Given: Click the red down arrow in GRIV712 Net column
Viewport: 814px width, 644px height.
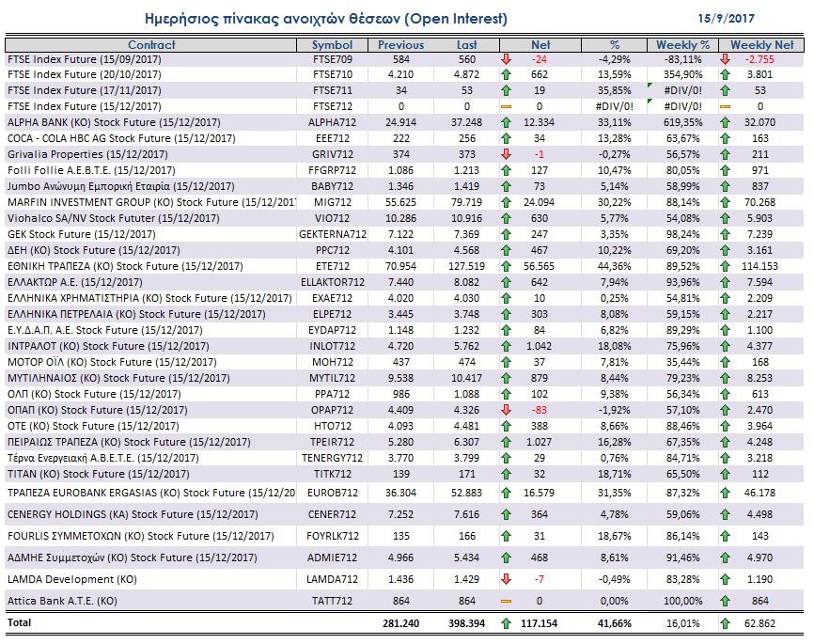Looking at the screenshot, I should click(506, 154).
